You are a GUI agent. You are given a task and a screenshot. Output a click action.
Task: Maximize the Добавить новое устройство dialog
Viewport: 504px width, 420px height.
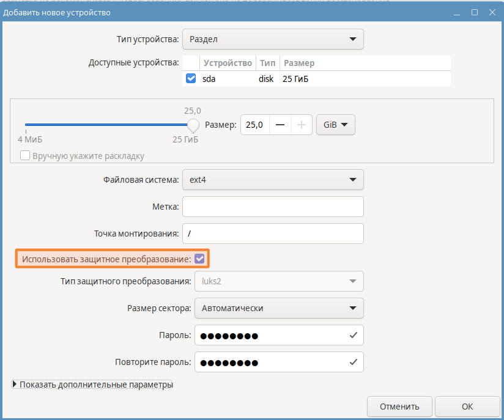pyautogui.click(x=475, y=12)
